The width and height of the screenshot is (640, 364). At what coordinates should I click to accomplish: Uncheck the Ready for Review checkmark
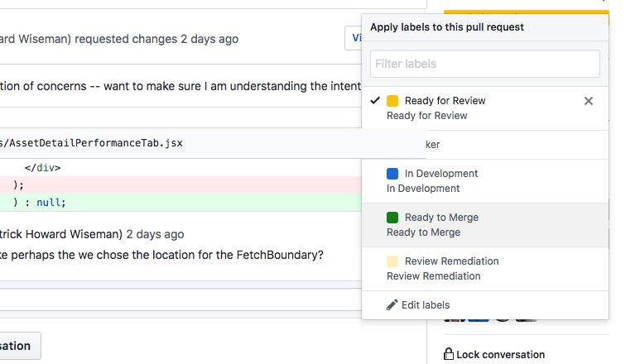click(x=375, y=100)
